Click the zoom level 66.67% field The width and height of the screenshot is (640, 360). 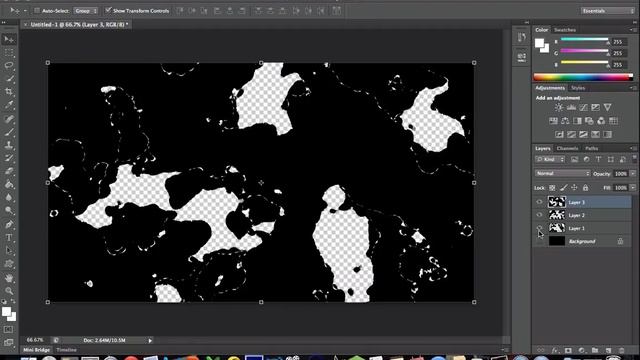pos(36,340)
